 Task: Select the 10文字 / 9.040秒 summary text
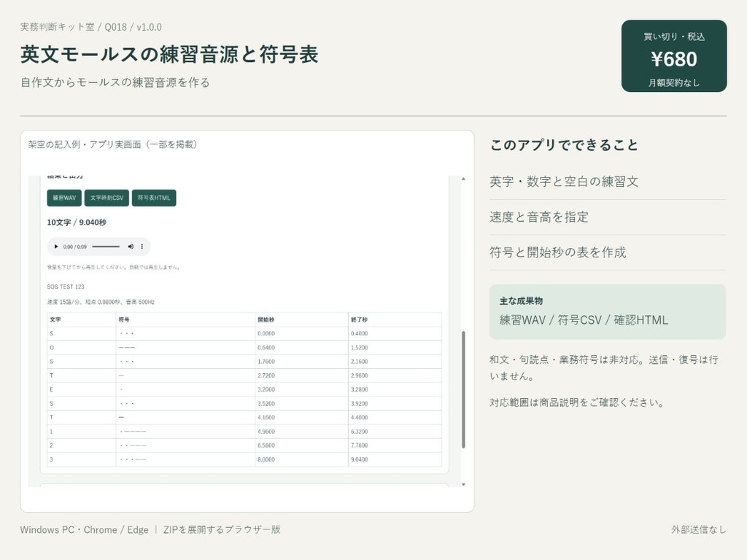pyautogui.click(x=77, y=222)
